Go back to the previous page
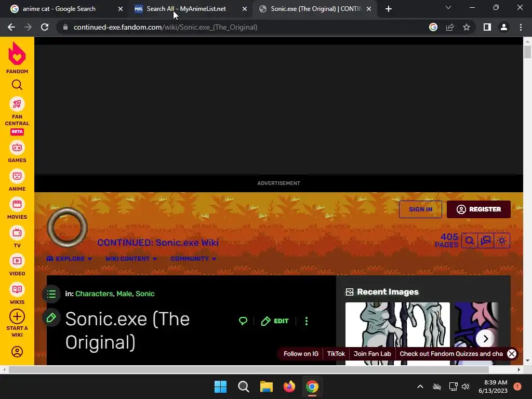 (x=11, y=27)
